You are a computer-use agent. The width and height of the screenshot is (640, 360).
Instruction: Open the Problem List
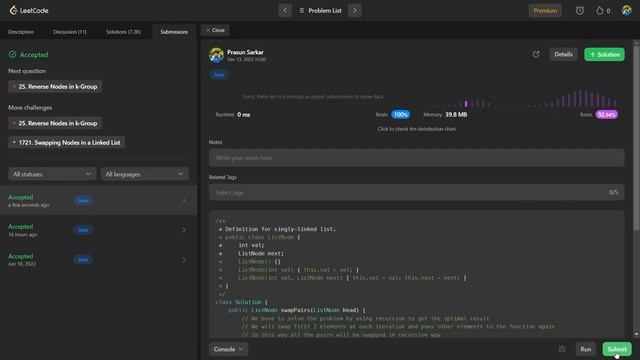click(x=320, y=11)
